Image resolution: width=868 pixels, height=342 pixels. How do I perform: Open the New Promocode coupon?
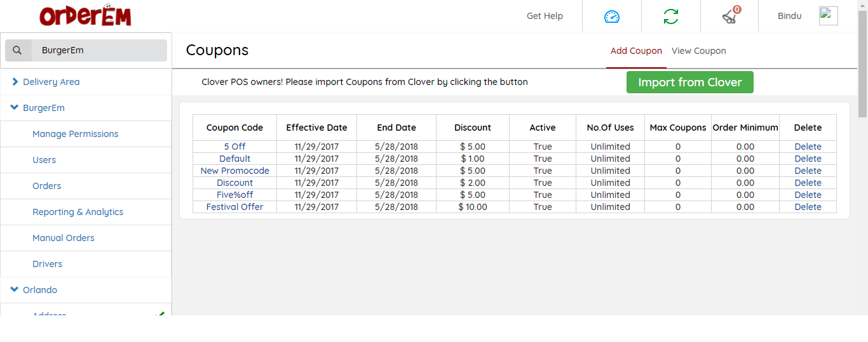tap(234, 171)
